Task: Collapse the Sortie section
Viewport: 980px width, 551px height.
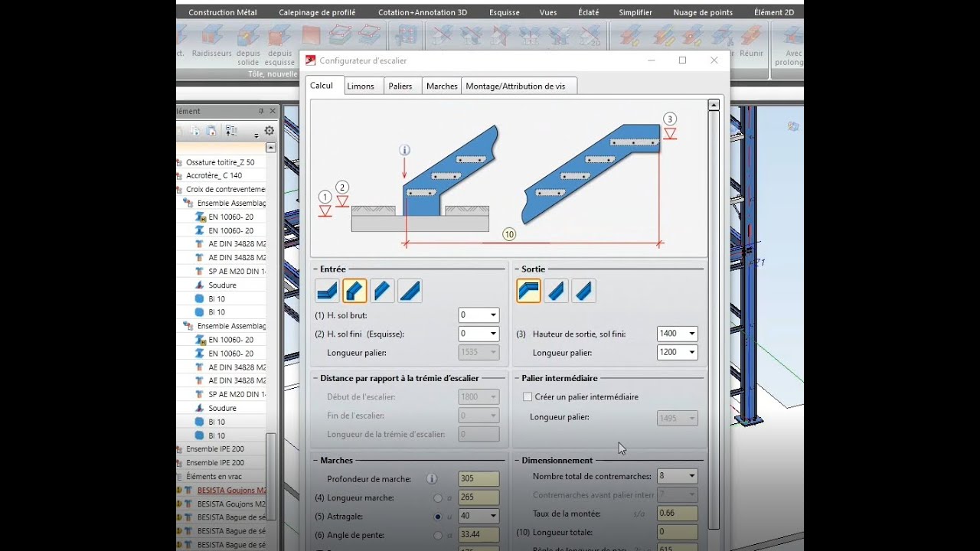Action: (x=517, y=269)
